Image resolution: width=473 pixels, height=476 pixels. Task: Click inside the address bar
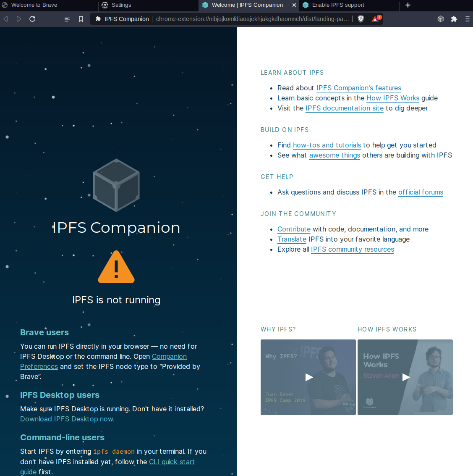pos(252,18)
